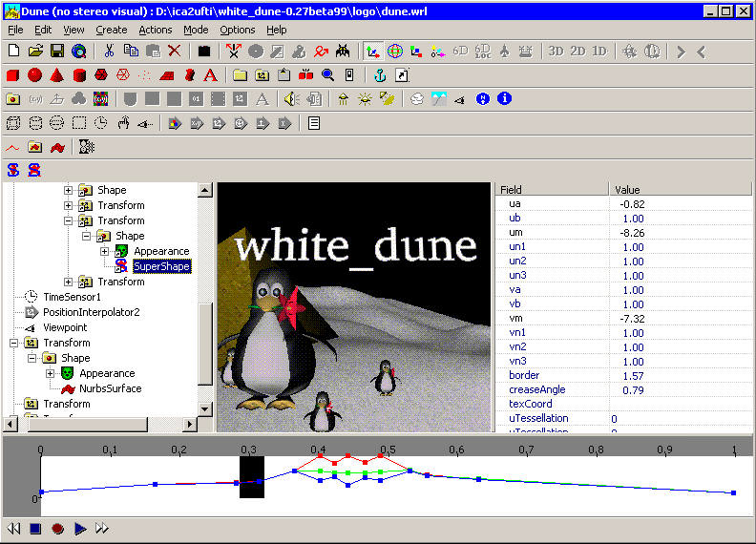Click the first SuperShape S icon
Viewport: 756px width, 544px height.
click(x=13, y=170)
